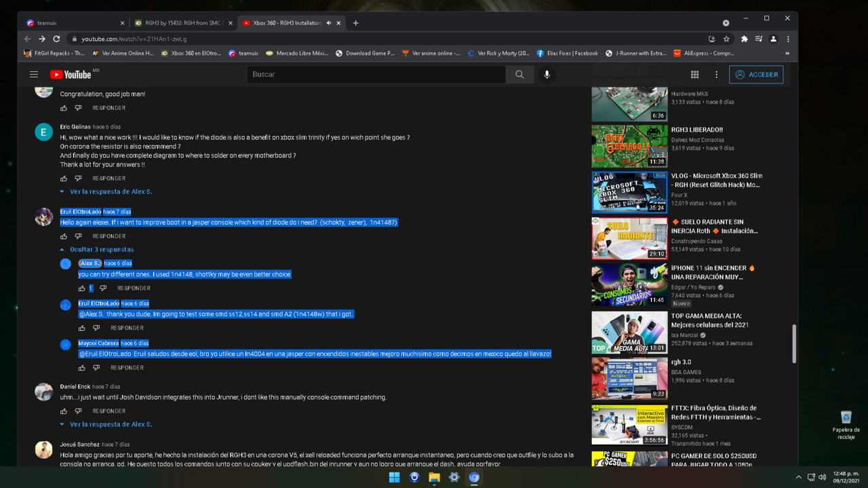Click the address bar URL
The height and width of the screenshot is (488, 868).
point(134,39)
